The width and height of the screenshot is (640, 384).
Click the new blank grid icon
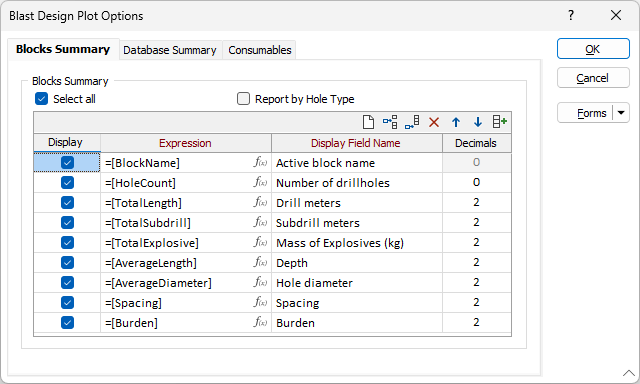(368, 122)
